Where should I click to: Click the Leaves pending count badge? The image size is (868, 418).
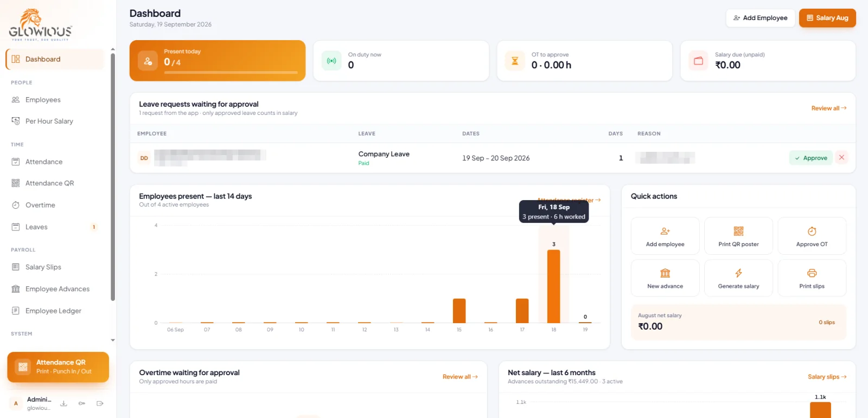[94, 227]
